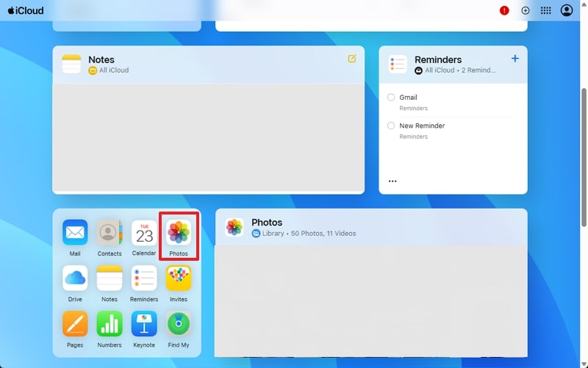Click the scrollbar down arrow
Viewport: 588px width, 368px height.
click(584, 364)
